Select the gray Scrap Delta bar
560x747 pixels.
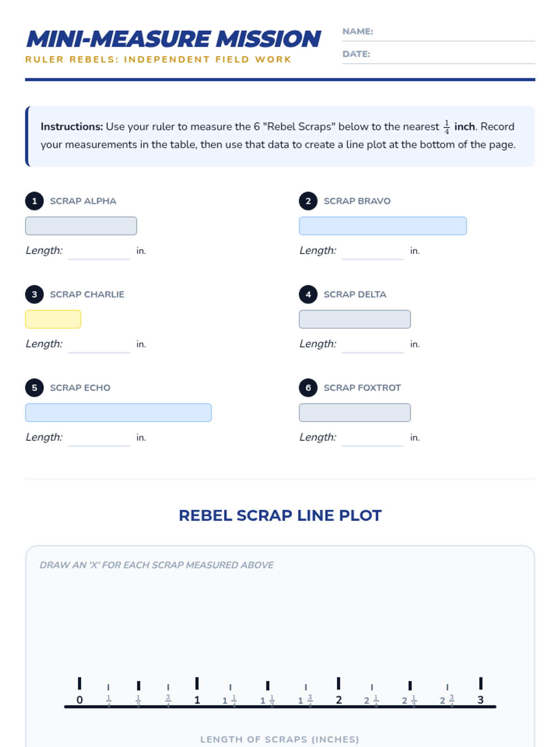click(x=355, y=319)
